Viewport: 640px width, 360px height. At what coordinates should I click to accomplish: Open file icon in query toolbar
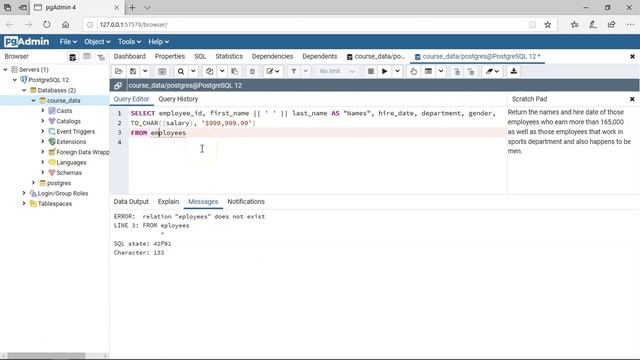click(118, 71)
